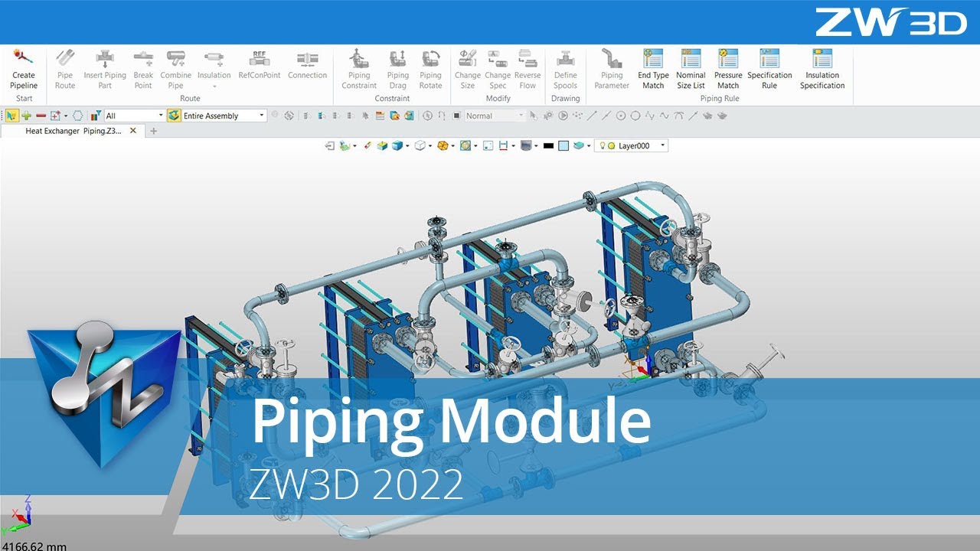The height and width of the screenshot is (551, 980).
Task: Expand the Layer000 layer dropdown
Action: click(663, 145)
